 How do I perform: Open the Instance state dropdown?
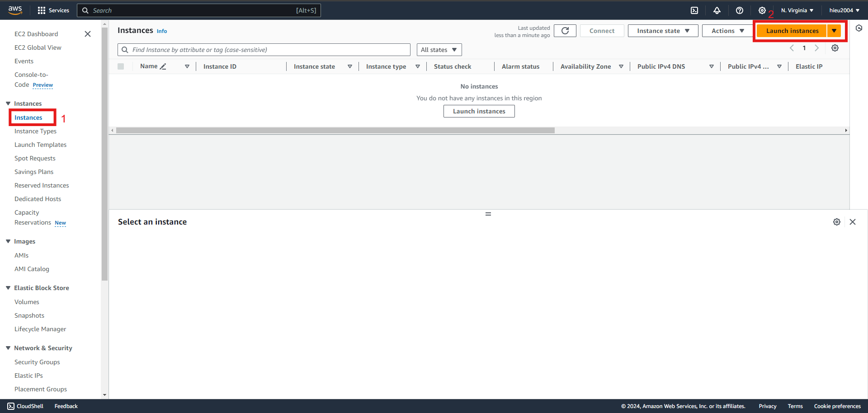(663, 31)
